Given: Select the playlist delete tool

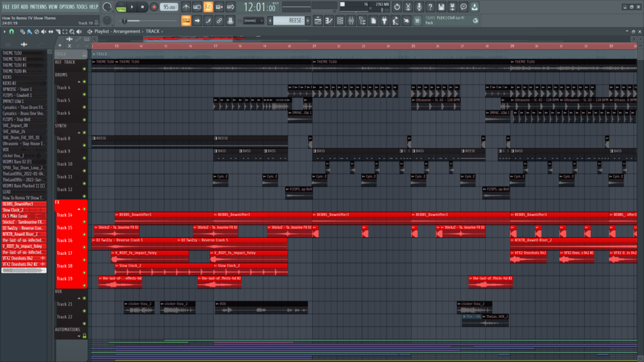Looking at the screenshot, I should tap(37, 31).
